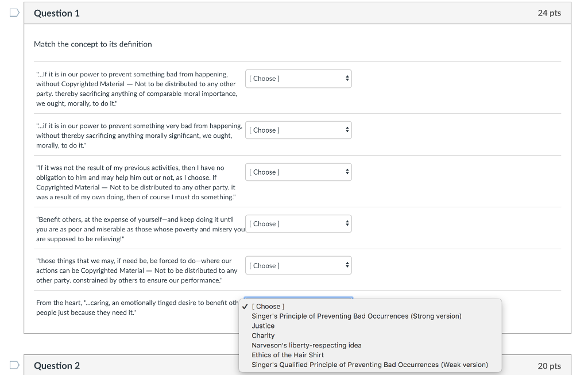Image resolution: width=588 pixels, height=375 pixels.
Task: Open dropdown for 'Benefit others, at the expense' quote
Action: pos(299,224)
